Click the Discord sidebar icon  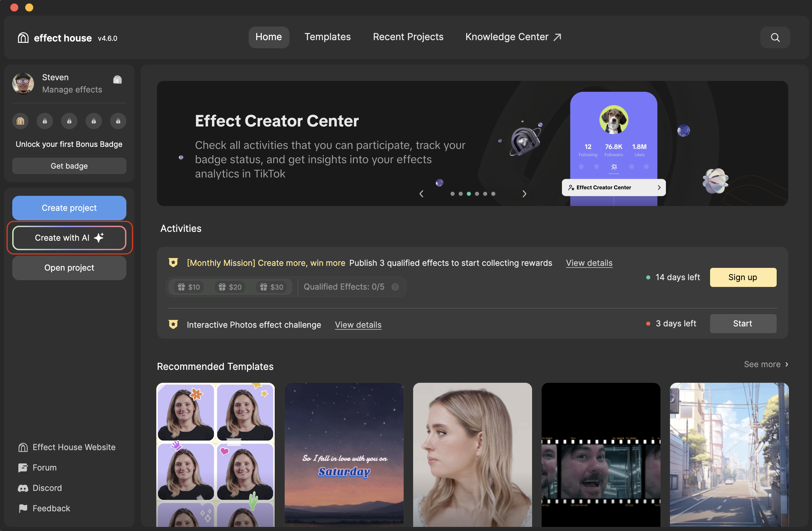[23, 488]
